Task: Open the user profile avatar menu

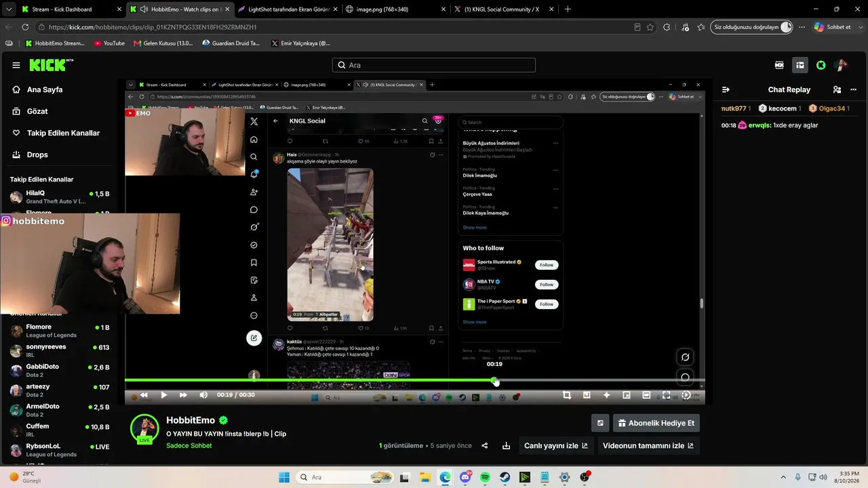Action: [x=842, y=65]
